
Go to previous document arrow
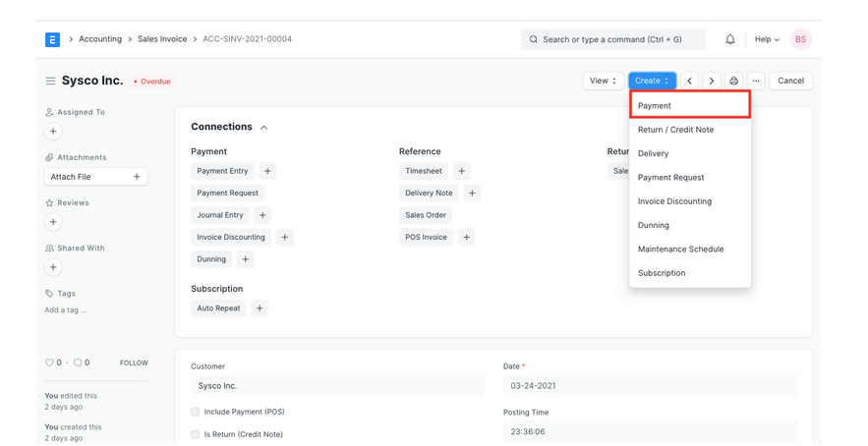point(690,81)
